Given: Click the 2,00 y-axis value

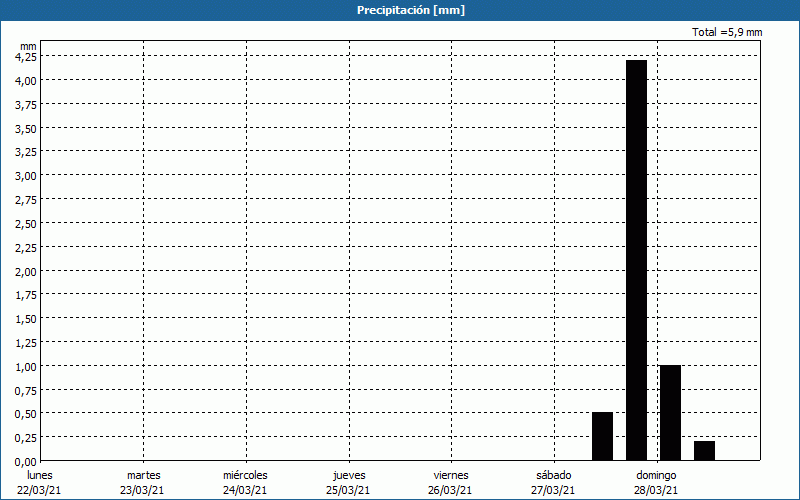Looking at the screenshot, I should pos(26,271).
